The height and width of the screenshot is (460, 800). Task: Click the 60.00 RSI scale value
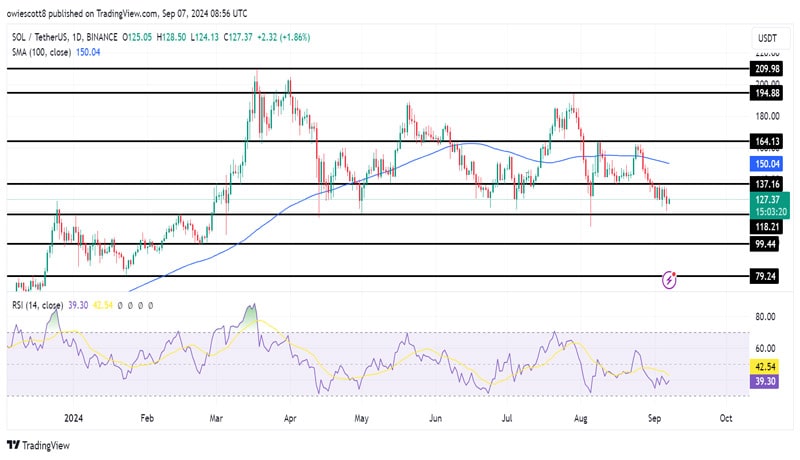pyautogui.click(x=765, y=348)
